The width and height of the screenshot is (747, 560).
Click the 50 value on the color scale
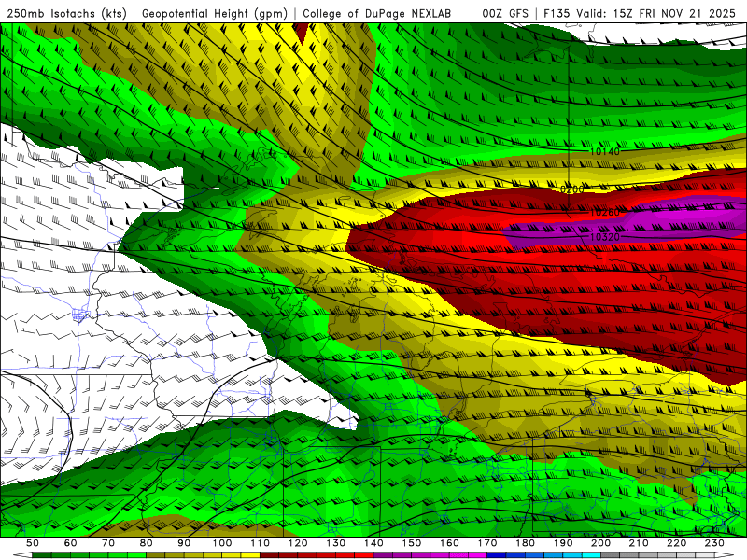[x=33, y=543]
